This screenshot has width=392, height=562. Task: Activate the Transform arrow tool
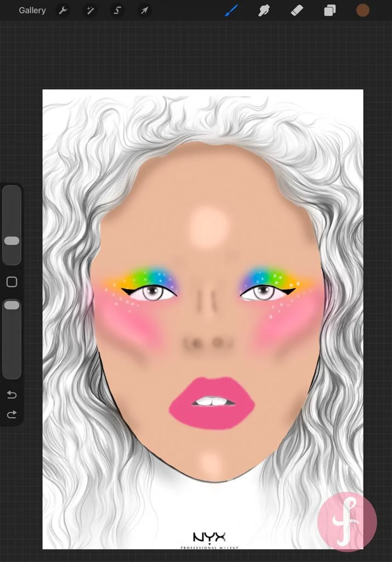[144, 11]
